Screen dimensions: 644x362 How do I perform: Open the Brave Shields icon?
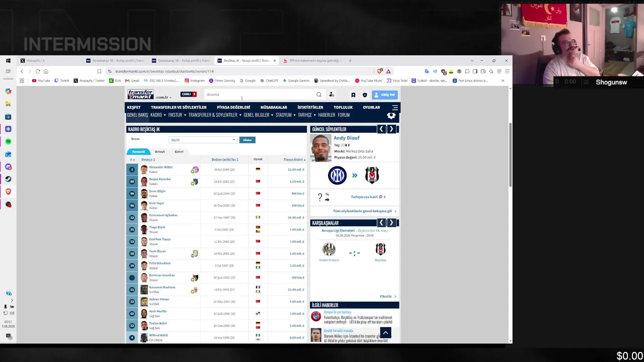[x=380, y=71]
